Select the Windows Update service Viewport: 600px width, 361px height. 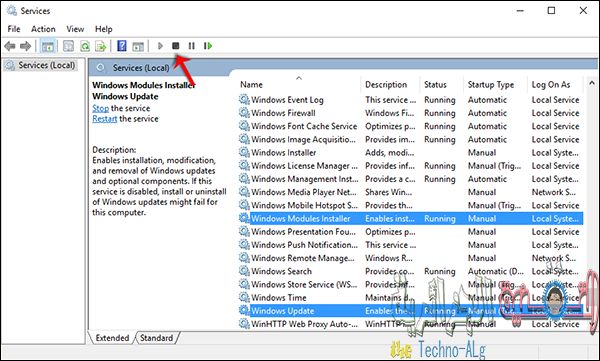click(x=411, y=310)
